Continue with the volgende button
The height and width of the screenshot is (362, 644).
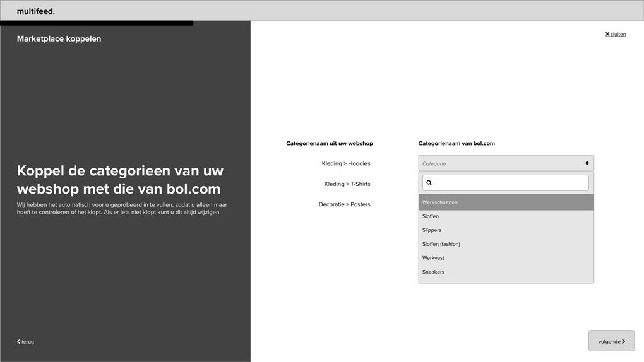point(611,341)
